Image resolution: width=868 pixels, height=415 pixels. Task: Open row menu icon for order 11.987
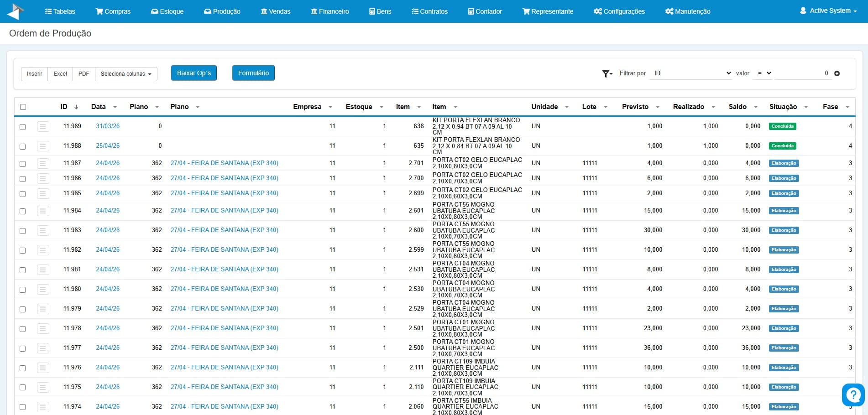coord(43,163)
